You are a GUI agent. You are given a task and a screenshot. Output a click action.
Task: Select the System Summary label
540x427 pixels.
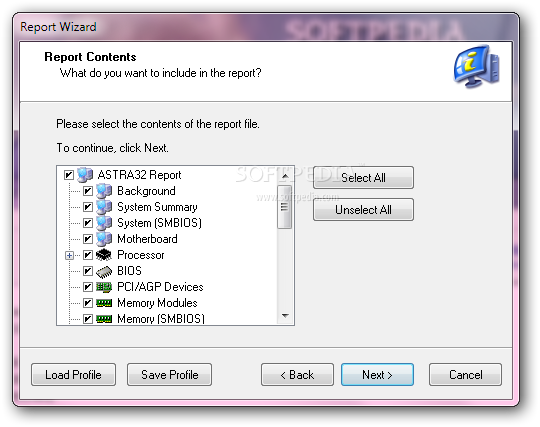coord(157,207)
